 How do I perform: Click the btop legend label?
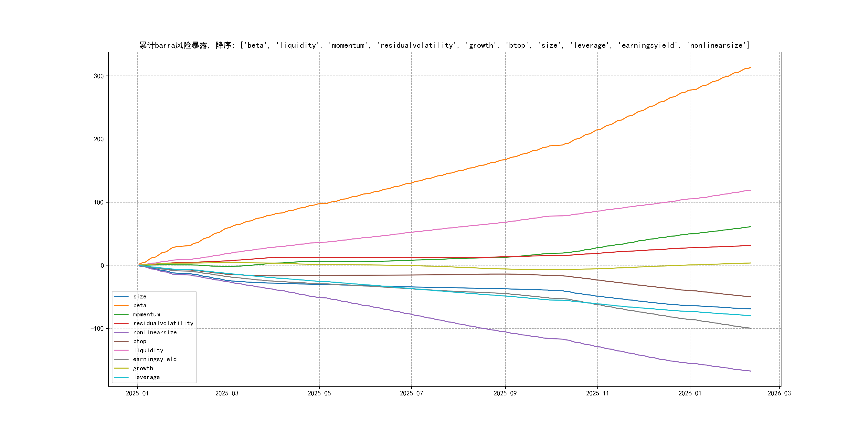140,341
